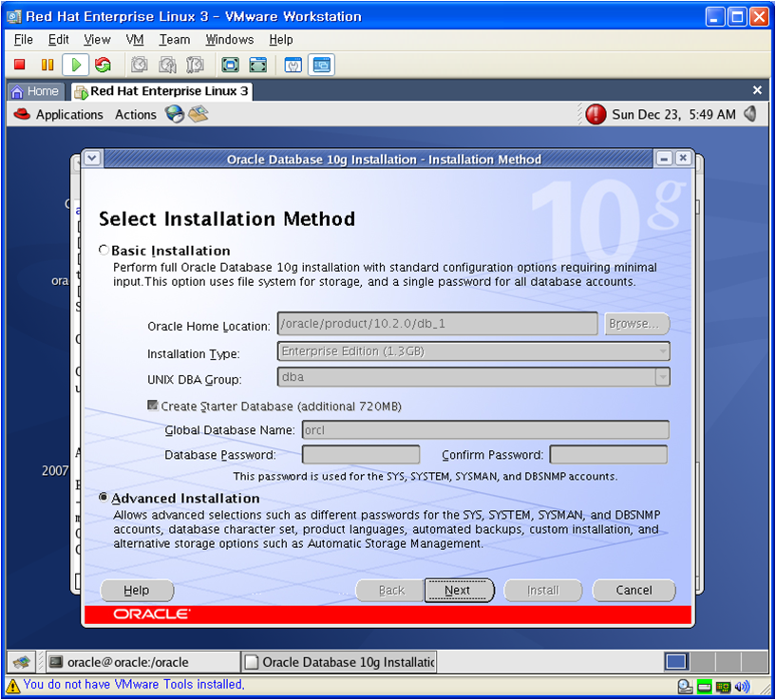Click the VMware sound device status icon
The image size is (776, 700).
pyautogui.click(x=743, y=687)
